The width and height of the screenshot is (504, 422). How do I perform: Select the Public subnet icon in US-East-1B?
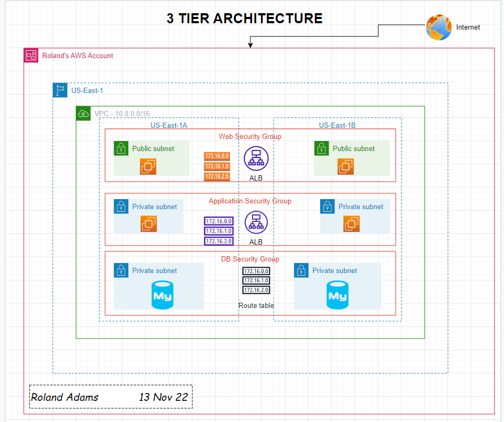pos(321,148)
